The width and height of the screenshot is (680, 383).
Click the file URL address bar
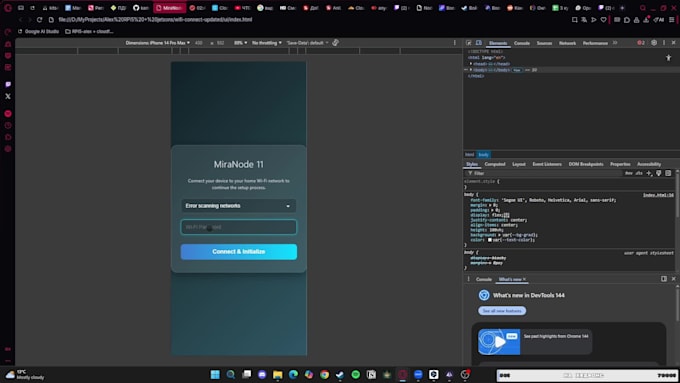coord(155,20)
